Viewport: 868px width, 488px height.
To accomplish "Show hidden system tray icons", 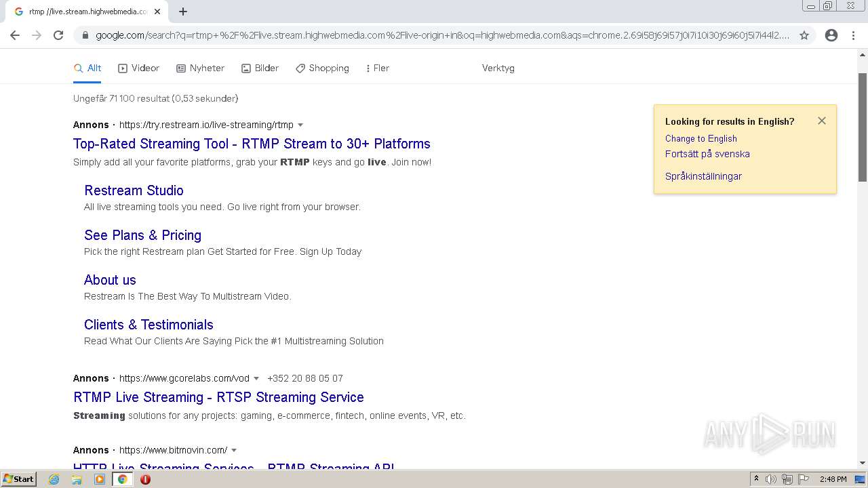I will (756, 479).
